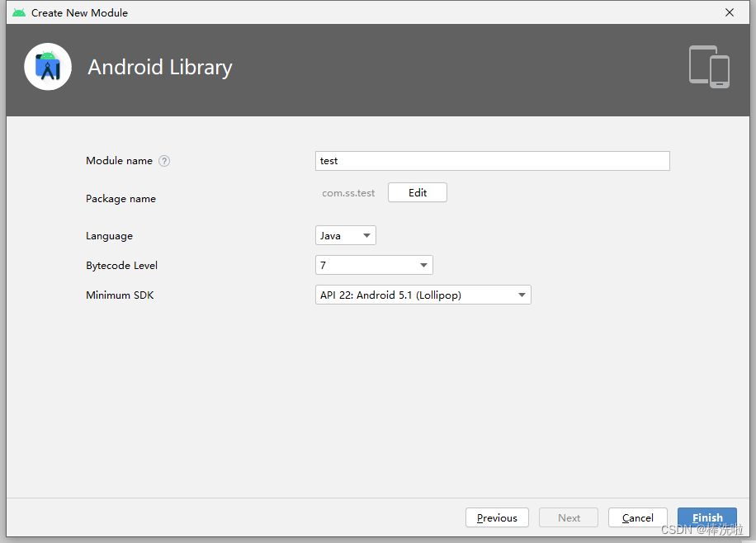Open the Minimum SDK API 22 dropdown
This screenshot has height=543, width=756.
(x=423, y=295)
